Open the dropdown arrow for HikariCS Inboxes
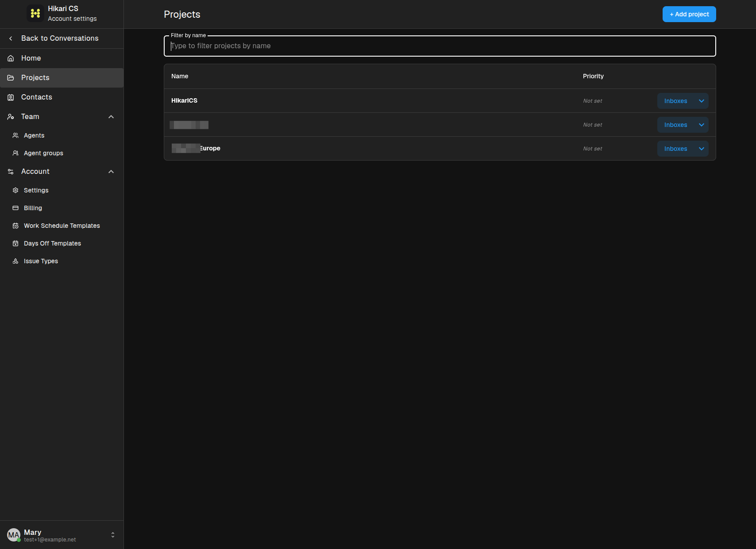This screenshot has height=549, width=756. click(x=702, y=101)
